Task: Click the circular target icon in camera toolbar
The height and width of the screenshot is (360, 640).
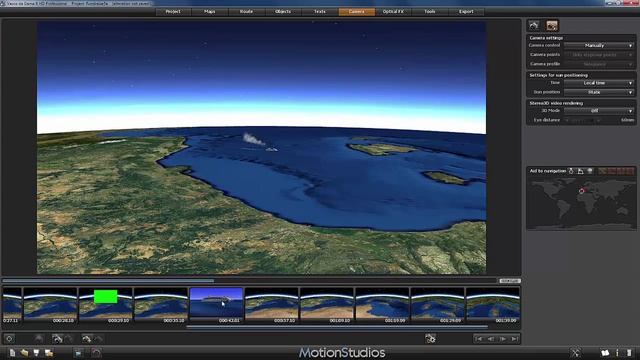Action: tap(9, 338)
